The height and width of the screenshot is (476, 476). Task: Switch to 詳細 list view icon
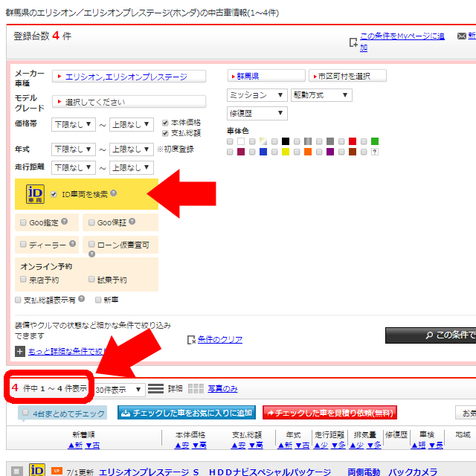[155, 388]
